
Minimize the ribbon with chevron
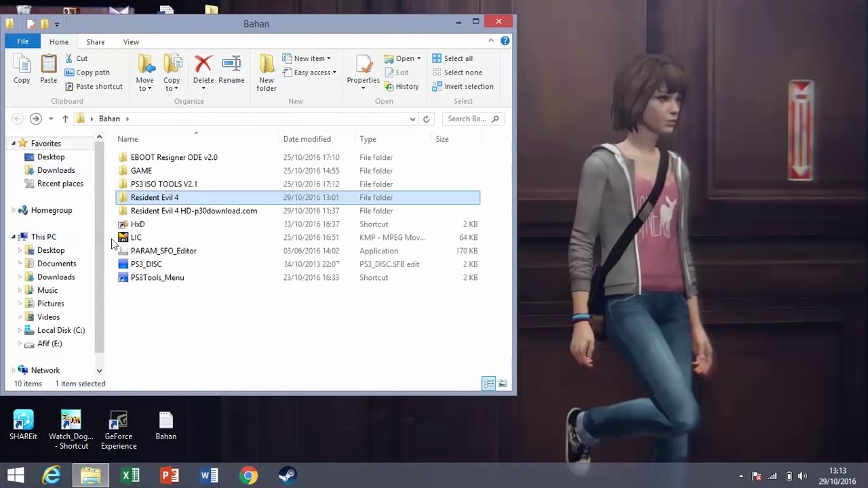coord(491,41)
